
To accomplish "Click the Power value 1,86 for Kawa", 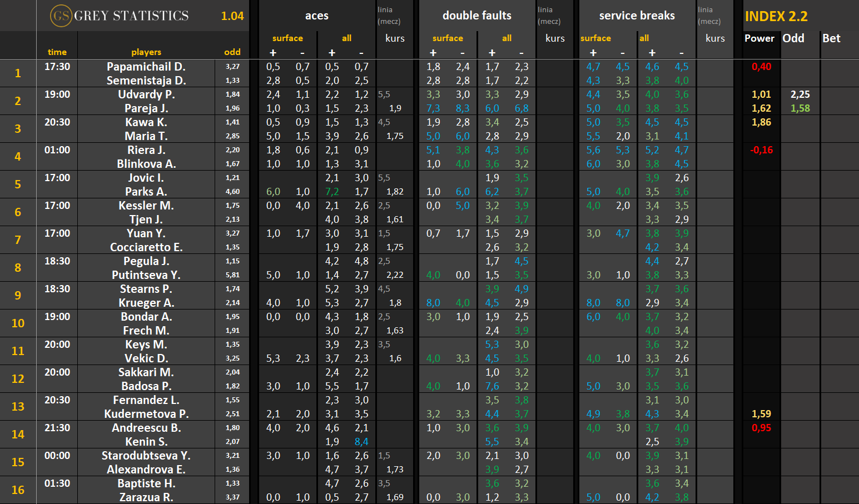I will coord(761,122).
